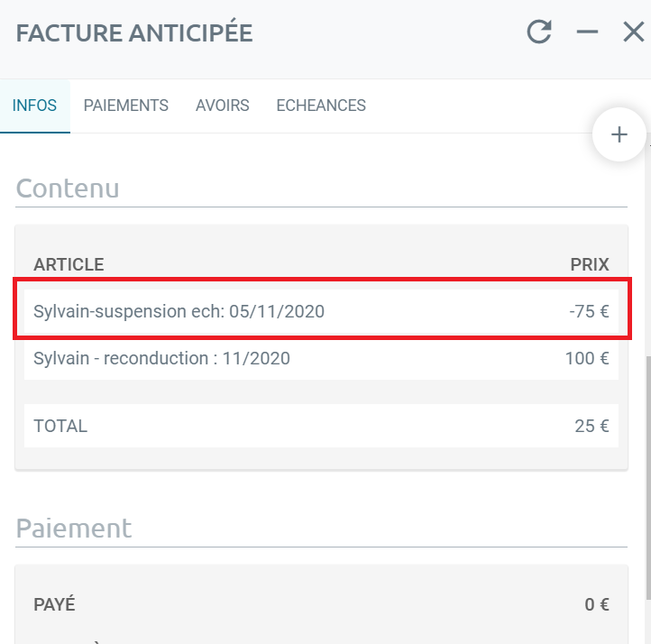Click the Contenu section heading

click(68, 189)
